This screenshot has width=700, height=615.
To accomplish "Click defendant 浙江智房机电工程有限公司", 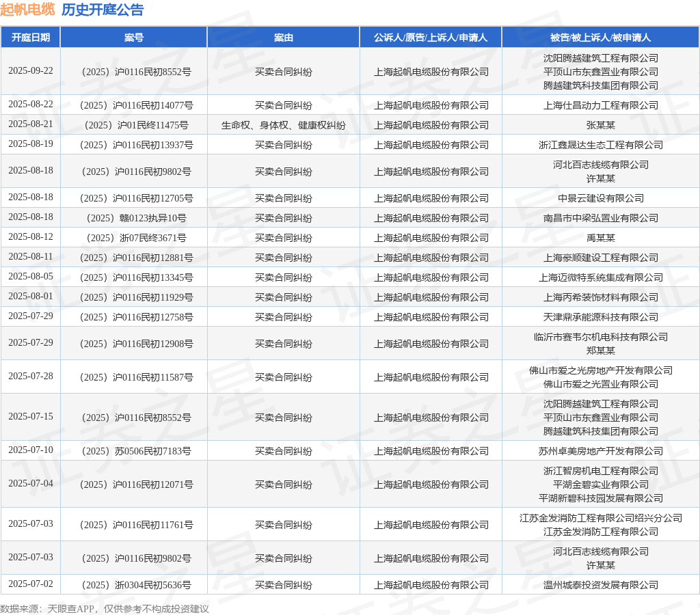I will point(600,471).
